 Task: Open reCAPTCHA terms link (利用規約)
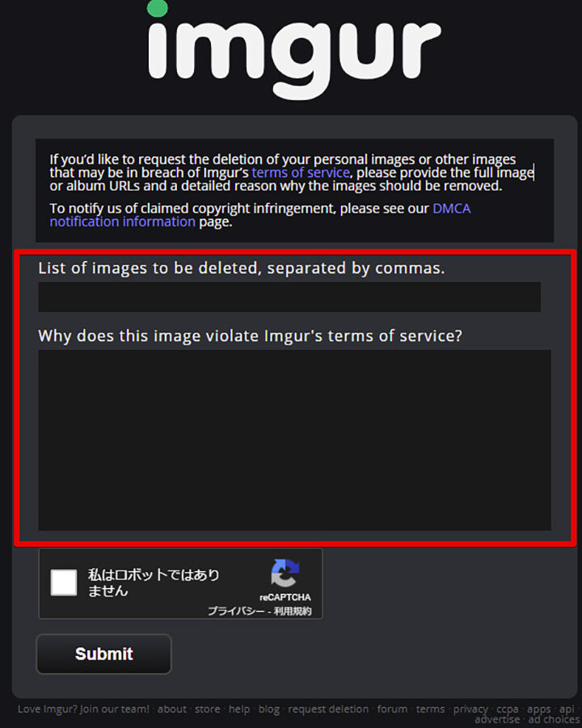click(x=293, y=611)
